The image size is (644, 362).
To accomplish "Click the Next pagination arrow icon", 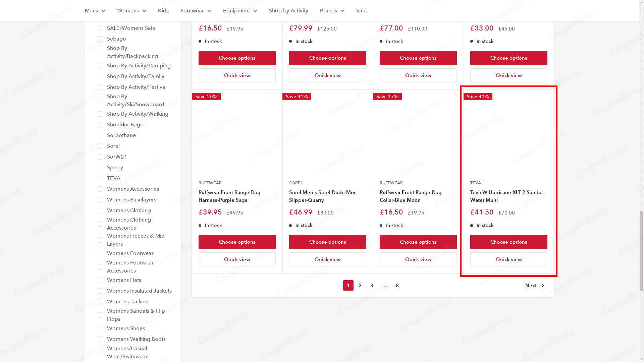I will click(543, 285).
